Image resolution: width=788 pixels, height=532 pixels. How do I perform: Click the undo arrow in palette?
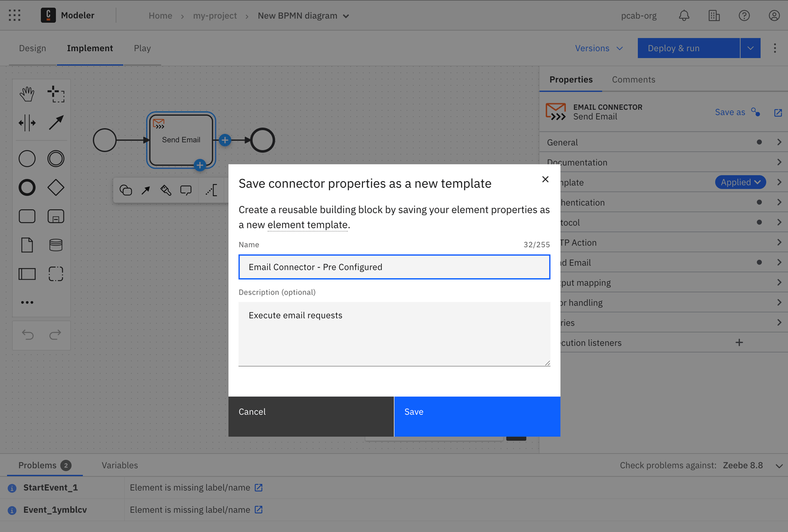tap(28, 335)
